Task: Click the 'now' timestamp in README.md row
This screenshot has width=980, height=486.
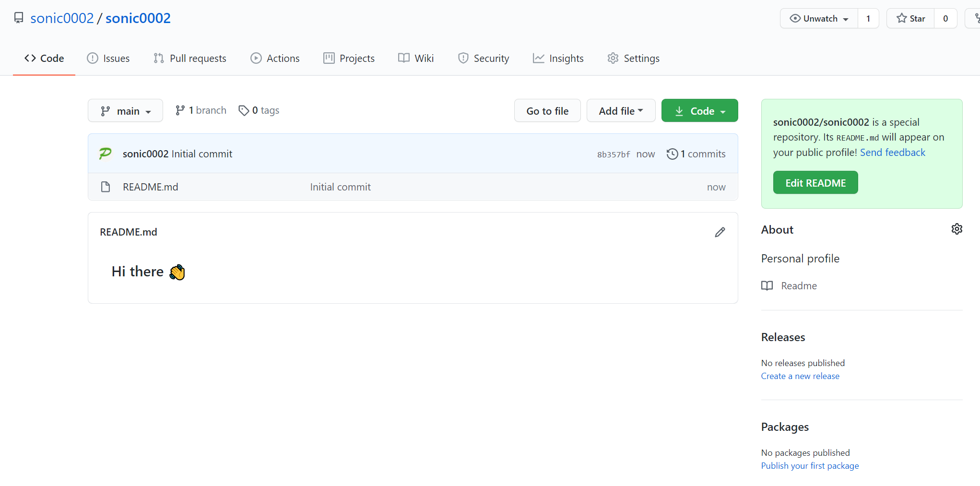Action: pyautogui.click(x=716, y=187)
